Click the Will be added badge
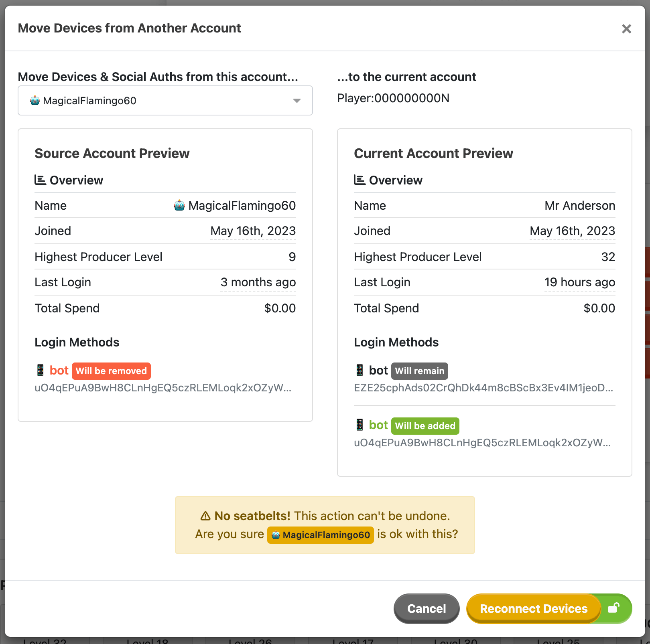 tap(425, 425)
